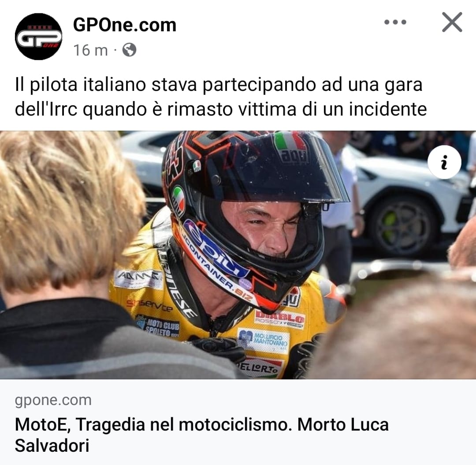Viewport: 476px width, 465px height.
Task: Click the Italian flag on helmet top
Action: coord(290,142)
